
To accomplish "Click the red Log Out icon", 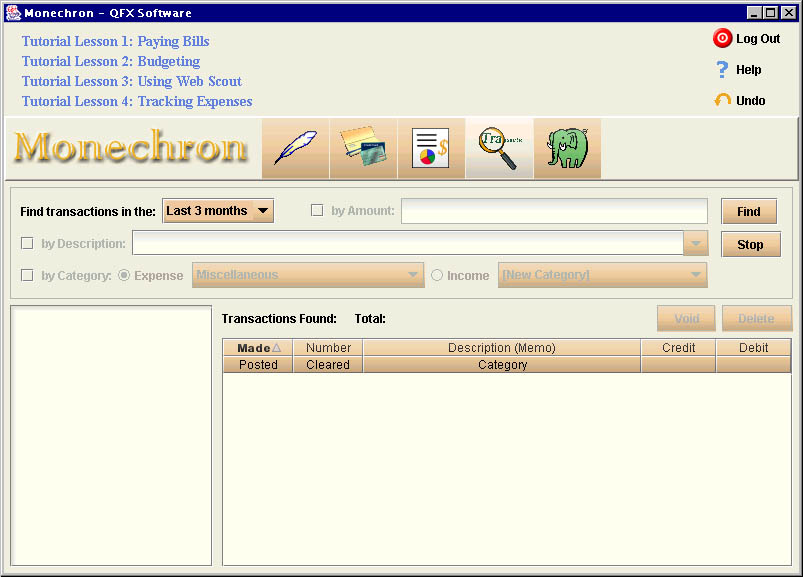I will 722,38.
